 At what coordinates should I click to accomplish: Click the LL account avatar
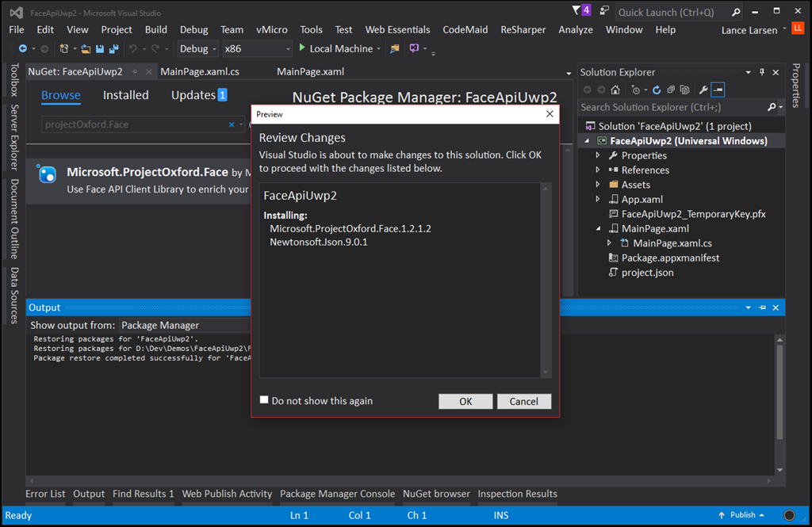tap(798, 28)
